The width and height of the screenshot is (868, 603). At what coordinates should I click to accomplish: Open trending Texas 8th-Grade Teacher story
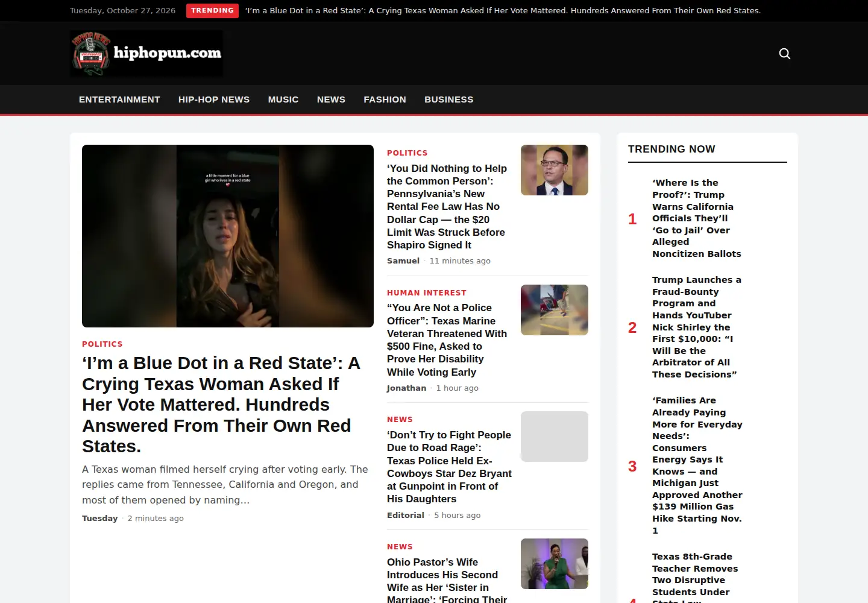(x=695, y=577)
